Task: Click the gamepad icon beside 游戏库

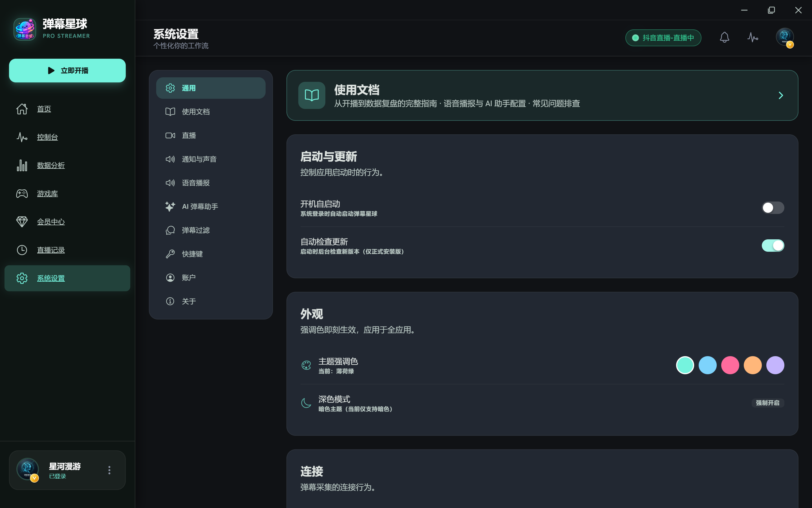Action: (x=22, y=194)
